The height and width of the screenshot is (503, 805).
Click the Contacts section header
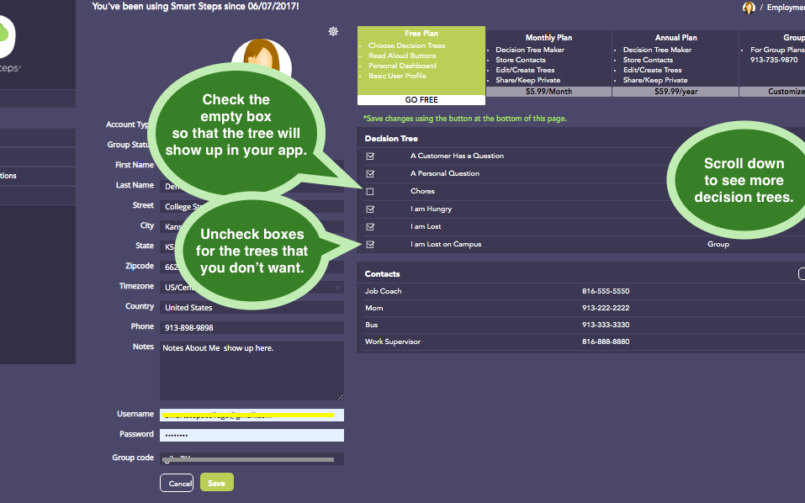[x=382, y=274]
